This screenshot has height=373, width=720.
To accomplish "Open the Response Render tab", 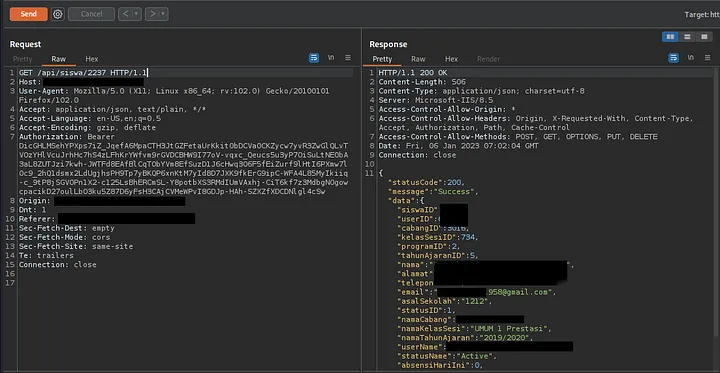I will pyautogui.click(x=489, y=59).
